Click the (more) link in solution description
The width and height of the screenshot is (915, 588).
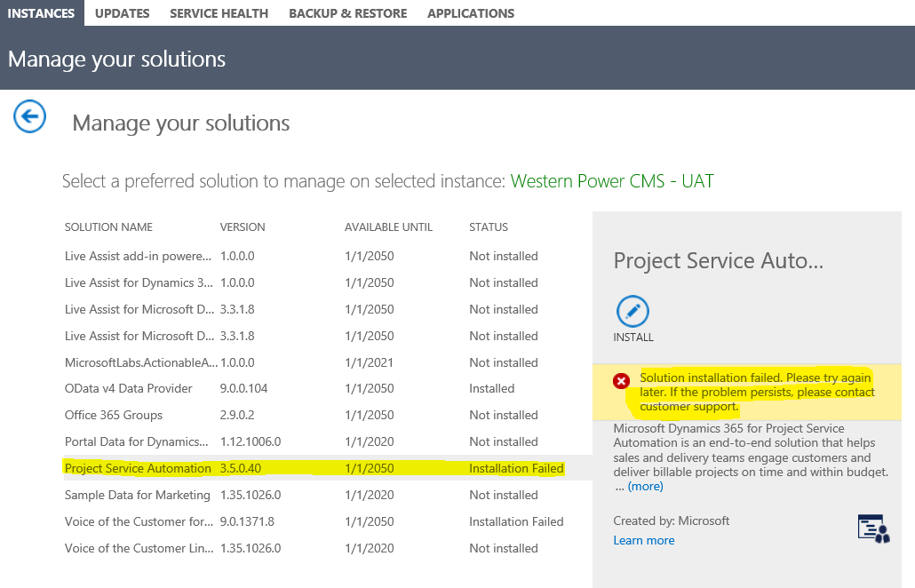click(645, 486)
